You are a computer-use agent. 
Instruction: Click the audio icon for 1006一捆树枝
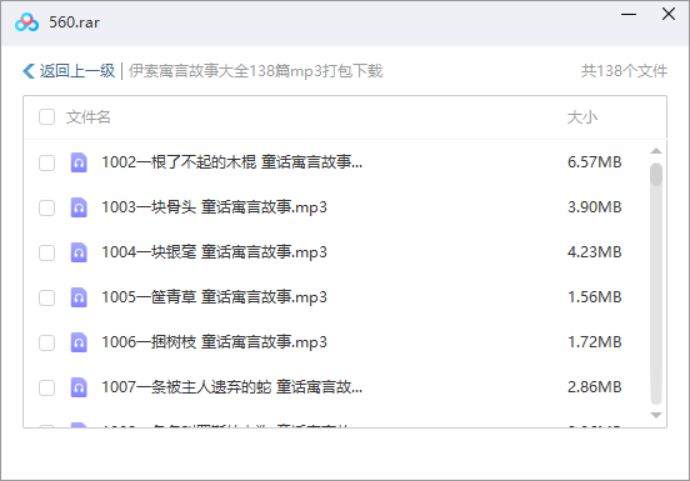tap(78, 343)
